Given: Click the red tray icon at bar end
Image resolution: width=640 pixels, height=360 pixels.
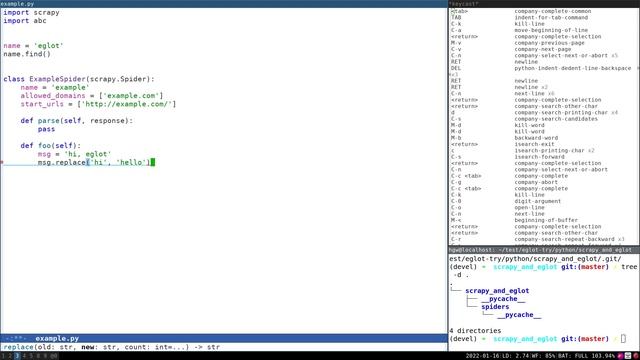Looking at the screenshot, I should pyautogui.click(x=636, y=356).
